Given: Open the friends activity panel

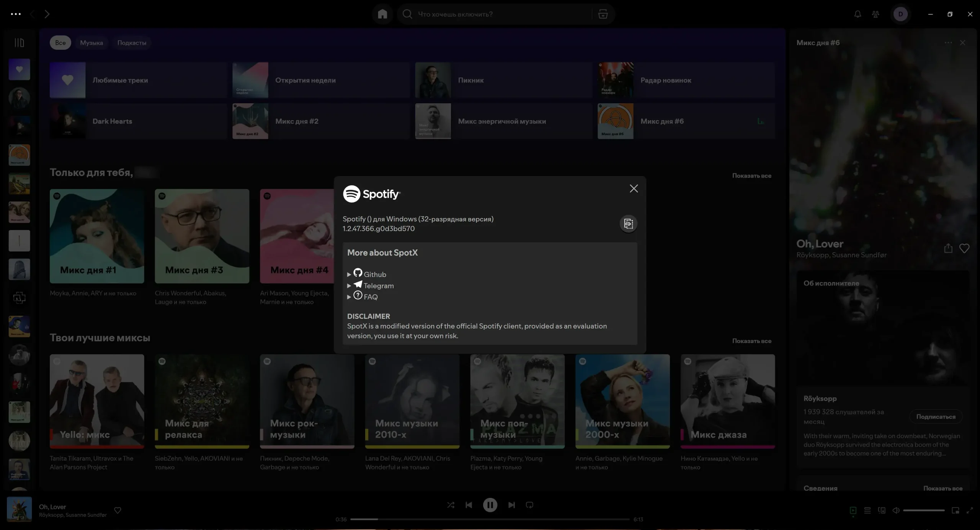Looking at the screenshot, I should [x=875, y=14].
